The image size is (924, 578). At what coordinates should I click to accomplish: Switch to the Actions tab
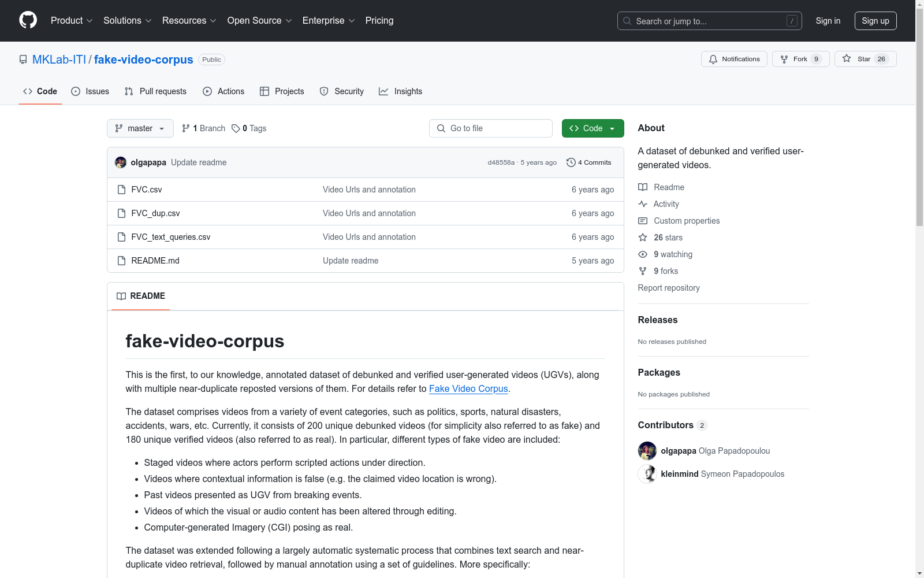point(223,91)
